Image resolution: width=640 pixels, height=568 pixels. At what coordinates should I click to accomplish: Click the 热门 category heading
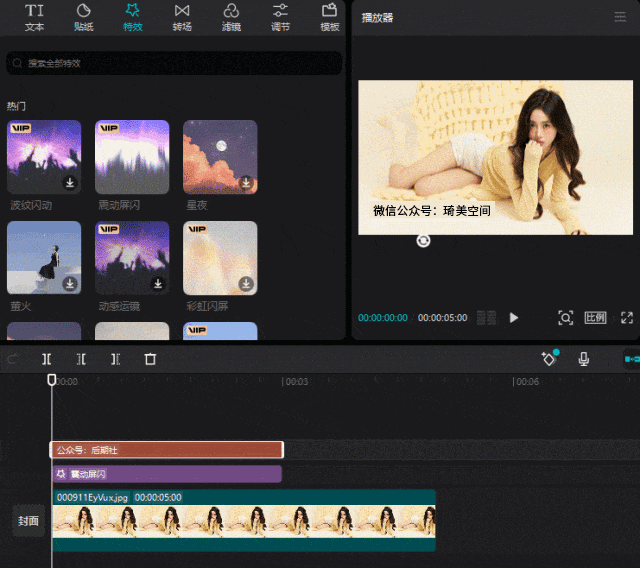16,106
